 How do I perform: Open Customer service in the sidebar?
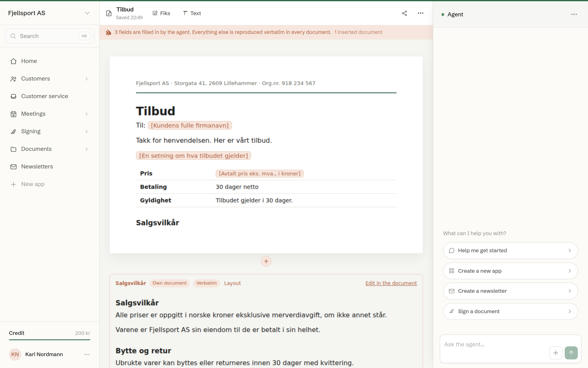pos(50,96)
